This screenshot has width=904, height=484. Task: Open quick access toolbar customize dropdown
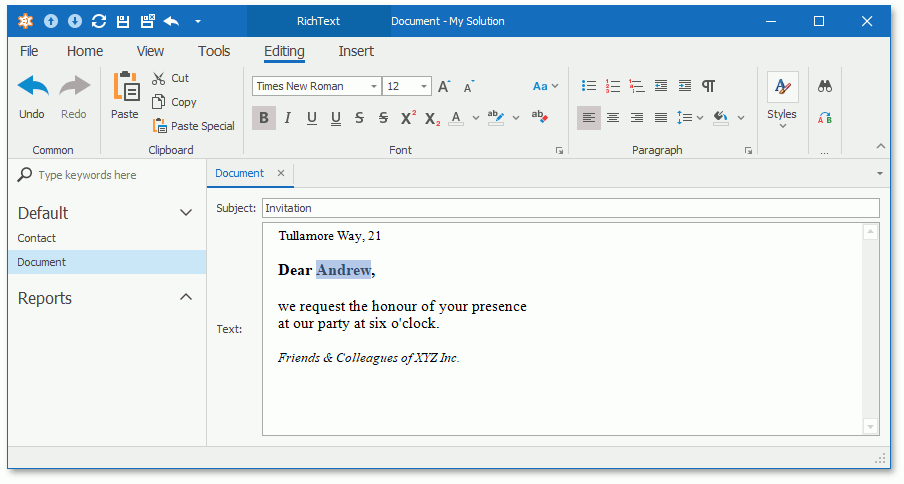coord(198,22)
